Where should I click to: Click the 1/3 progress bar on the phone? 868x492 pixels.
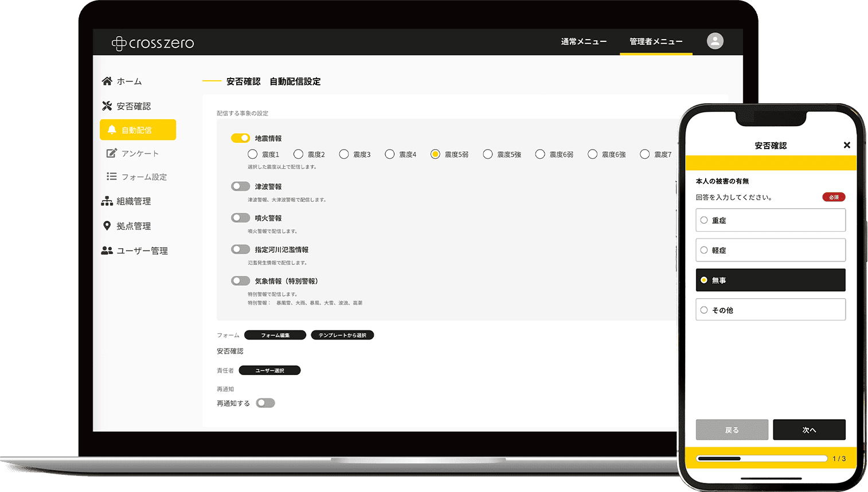[x=761, y=458]
